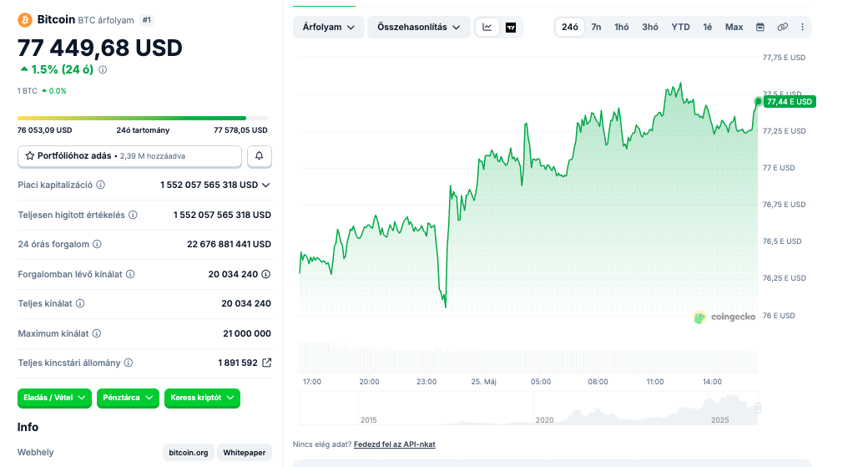Click the 77 449,68 USD price

tap(99, 48)
